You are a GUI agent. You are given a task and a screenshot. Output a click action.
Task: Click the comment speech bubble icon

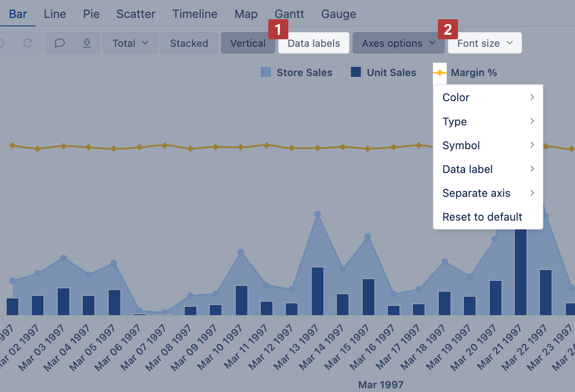60,43
